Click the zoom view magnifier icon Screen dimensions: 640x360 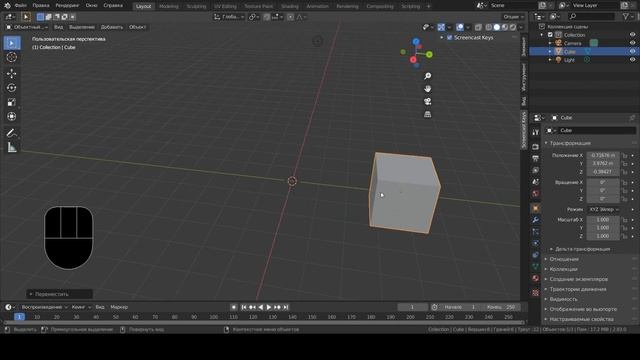(427, 76)
